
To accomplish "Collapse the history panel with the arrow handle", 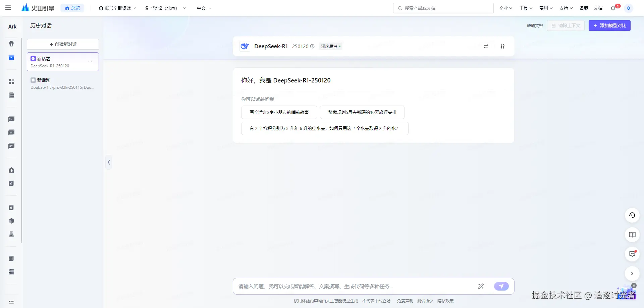I will click(109, 162).
